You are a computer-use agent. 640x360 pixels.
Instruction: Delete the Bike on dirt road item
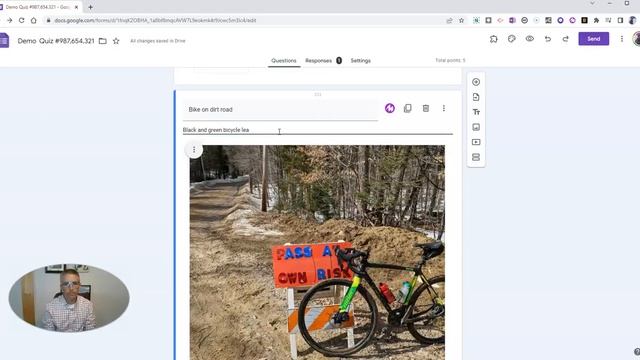pos(426,108)
